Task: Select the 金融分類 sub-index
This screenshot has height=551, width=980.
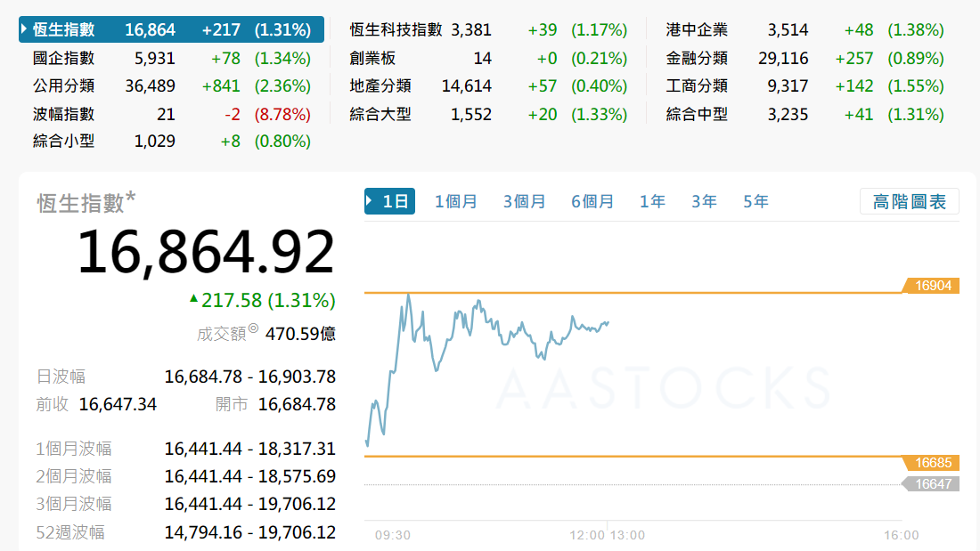Action: [697, 59]
